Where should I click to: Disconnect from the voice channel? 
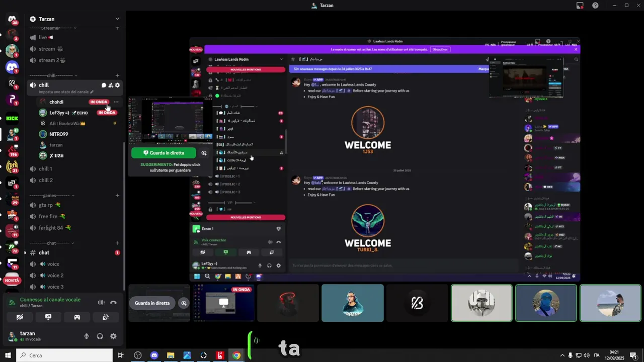coord(113,303)
